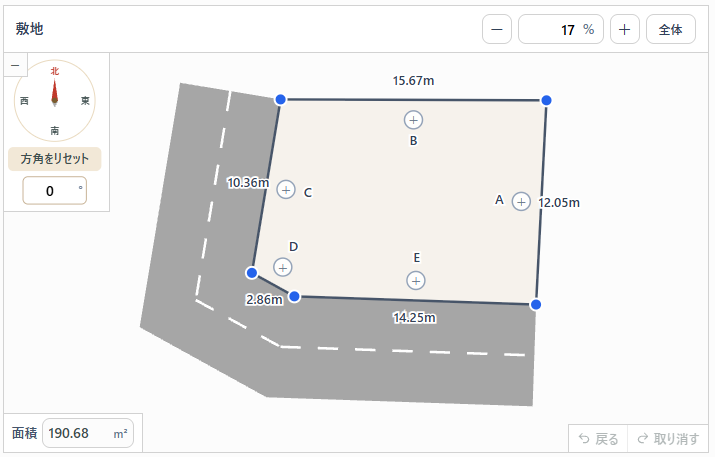This screenshot has width=715, height=457.
Task: Click the plus icon on edge D
Action: (283, 267)
